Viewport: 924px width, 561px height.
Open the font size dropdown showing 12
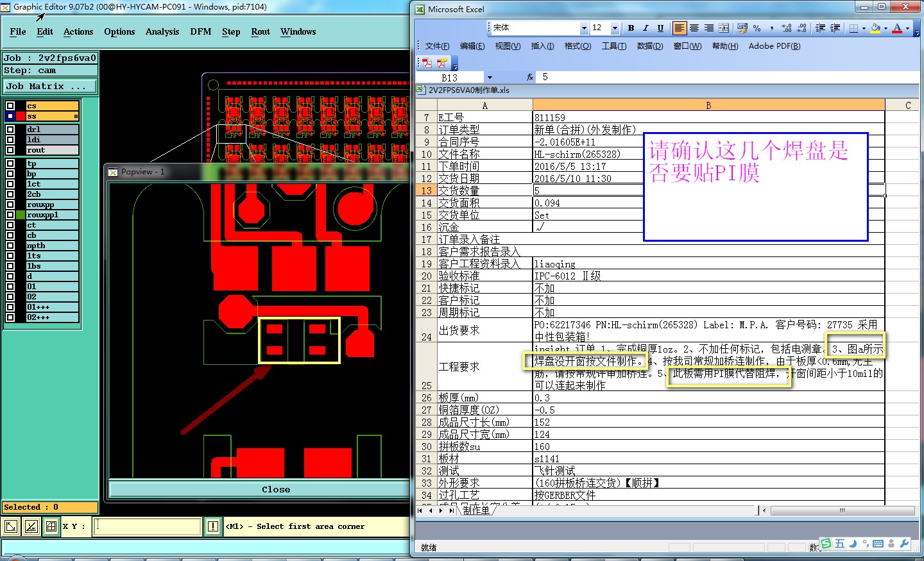point(615,28)
